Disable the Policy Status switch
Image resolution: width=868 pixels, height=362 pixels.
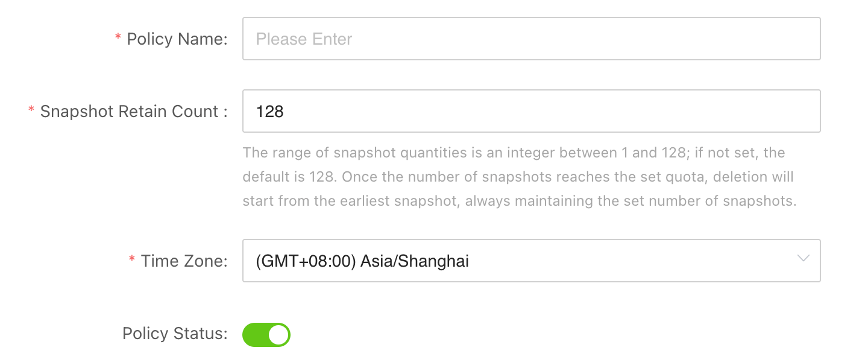(266, 335)
